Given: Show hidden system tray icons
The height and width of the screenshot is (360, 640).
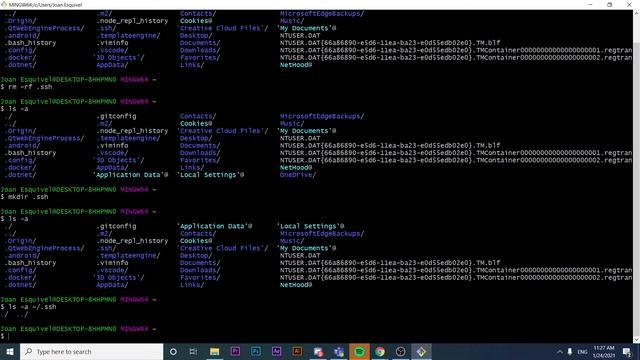Looking at the screenshot, I should click(560, 351).
